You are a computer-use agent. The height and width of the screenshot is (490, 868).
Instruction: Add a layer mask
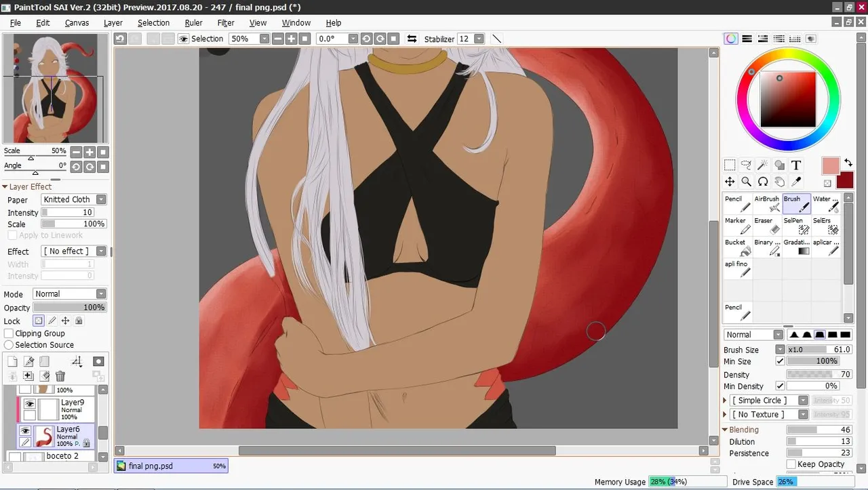coord(98,362)
